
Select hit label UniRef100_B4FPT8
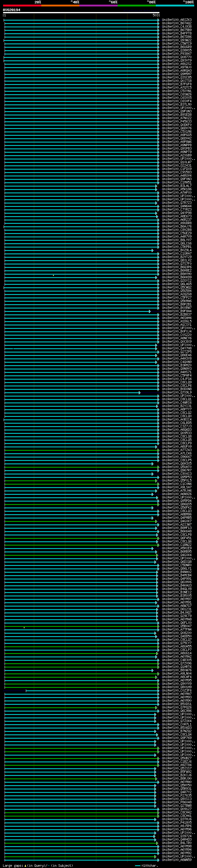[177, 33]
